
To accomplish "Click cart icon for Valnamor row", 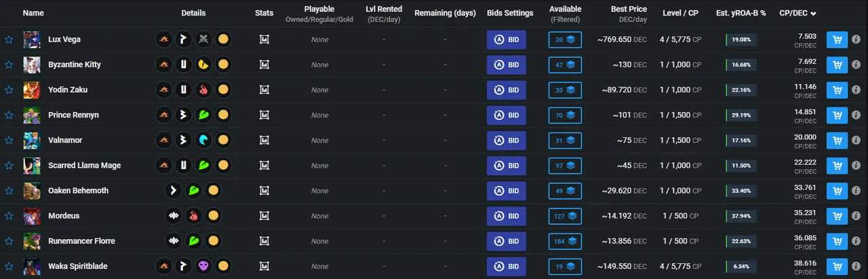I will [x=837, y=141].
